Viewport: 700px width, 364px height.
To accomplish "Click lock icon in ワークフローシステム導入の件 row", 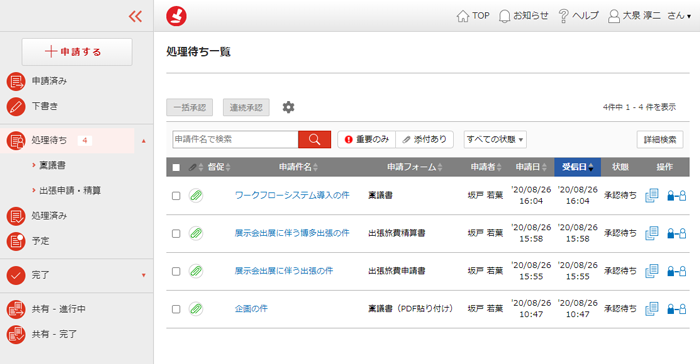I will tap(676, 196).
